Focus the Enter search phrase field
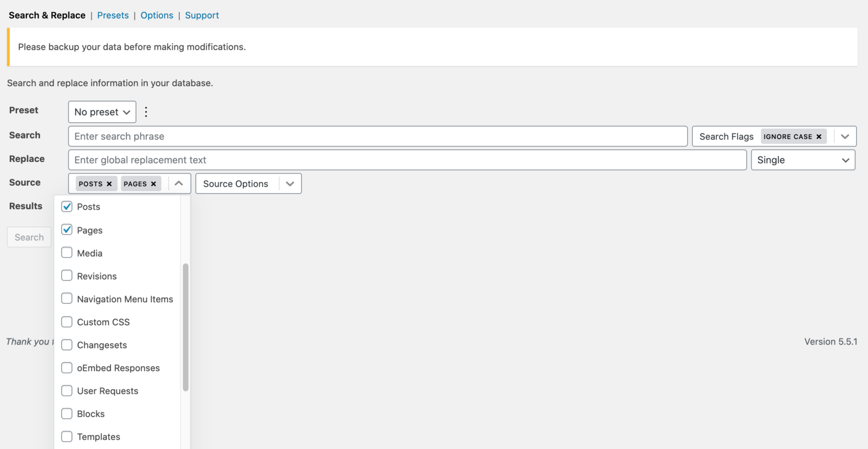The height and width of the screenshot is (449, 868). 378,136
